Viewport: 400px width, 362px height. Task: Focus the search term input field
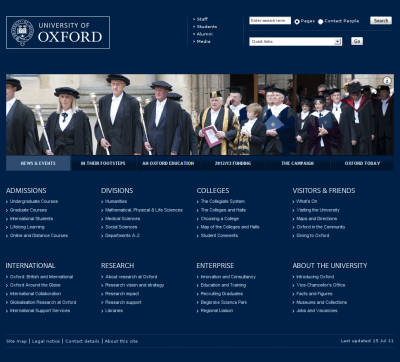tap(270, 21)
